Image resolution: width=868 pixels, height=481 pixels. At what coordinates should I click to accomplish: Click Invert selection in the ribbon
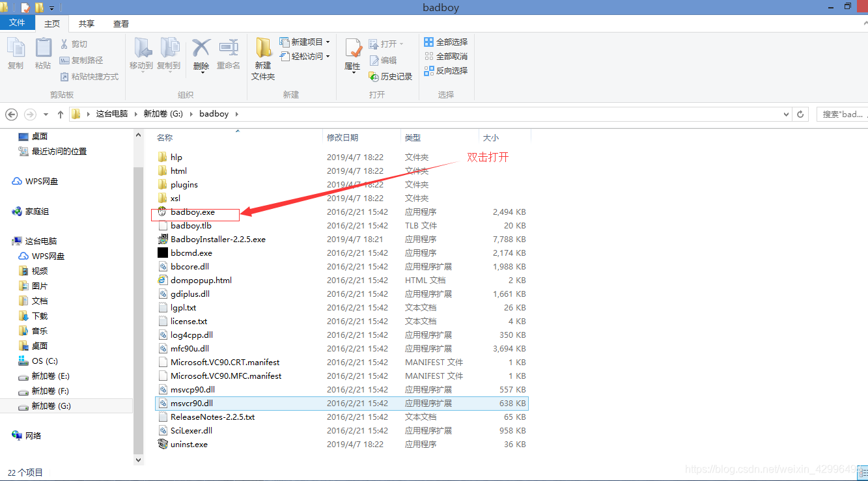coord(446,70)
